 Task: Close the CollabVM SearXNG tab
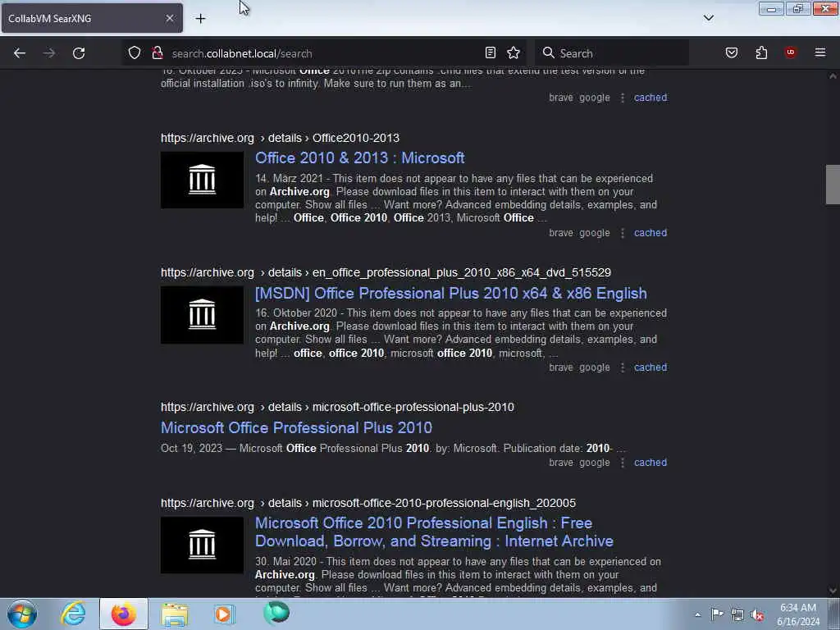169,18
